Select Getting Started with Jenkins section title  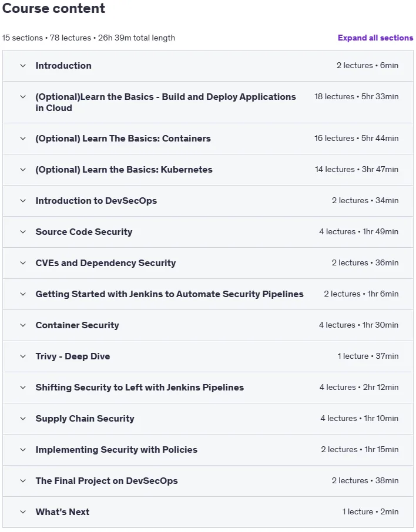(x=169, y=294)
